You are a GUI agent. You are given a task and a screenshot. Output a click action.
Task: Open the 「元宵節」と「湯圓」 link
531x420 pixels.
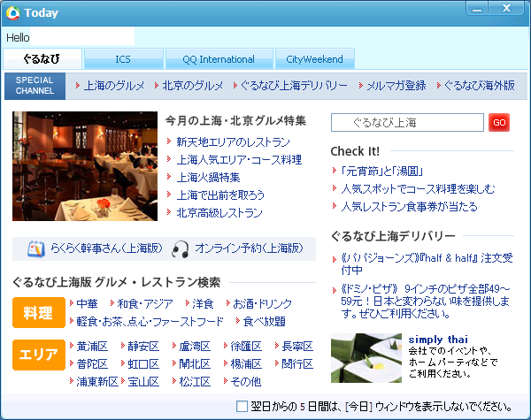tap(382, 172)
